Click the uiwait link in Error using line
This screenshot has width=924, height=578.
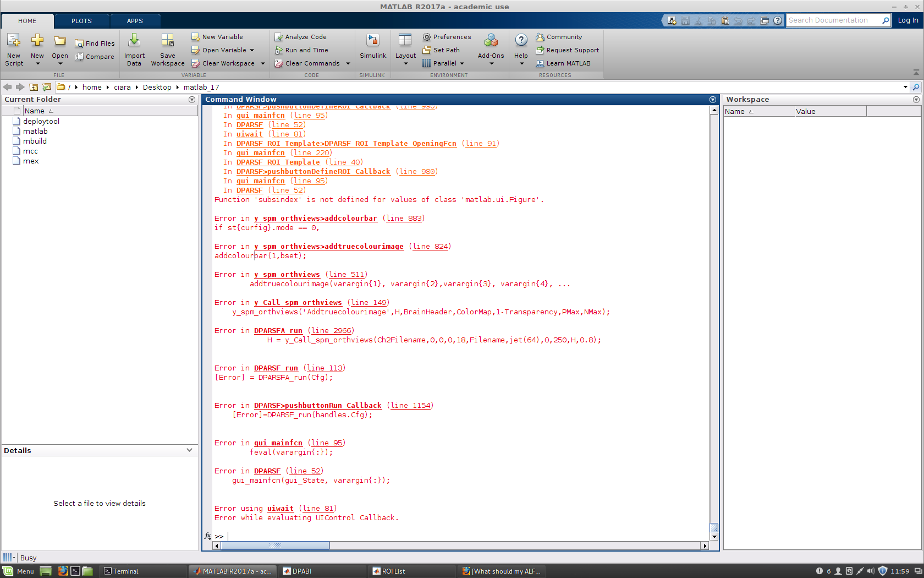(x=280, y=509)
